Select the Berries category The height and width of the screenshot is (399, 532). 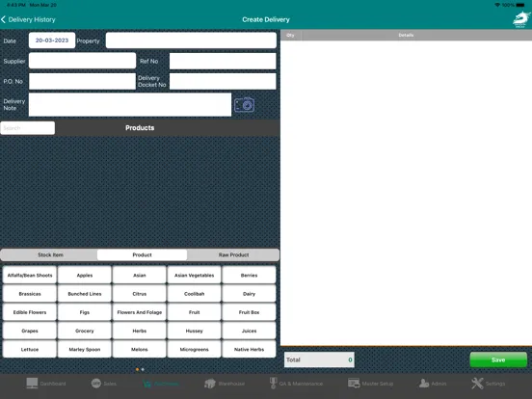pyautogui.click(x=249, y=276)
